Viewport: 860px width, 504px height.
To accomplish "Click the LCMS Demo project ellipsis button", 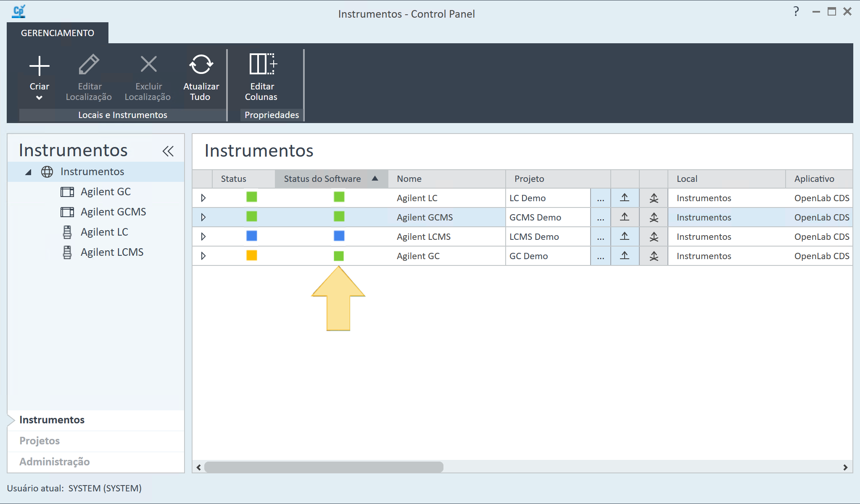I will 601,237.
